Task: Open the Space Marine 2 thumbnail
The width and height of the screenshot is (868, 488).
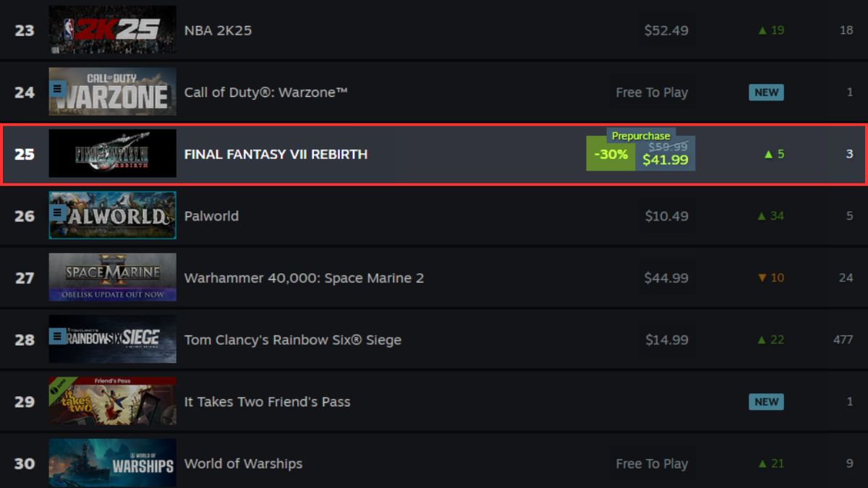Action: coord(112,277)
